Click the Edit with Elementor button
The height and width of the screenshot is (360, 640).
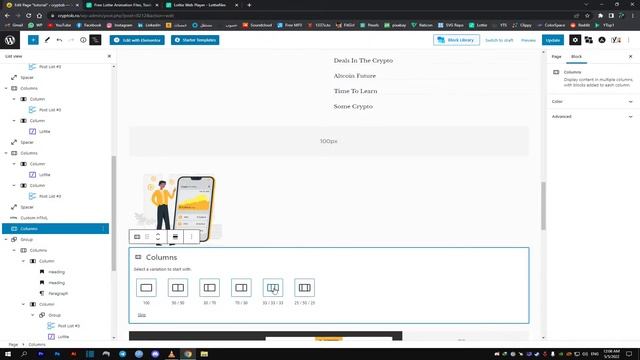point(137,40)
